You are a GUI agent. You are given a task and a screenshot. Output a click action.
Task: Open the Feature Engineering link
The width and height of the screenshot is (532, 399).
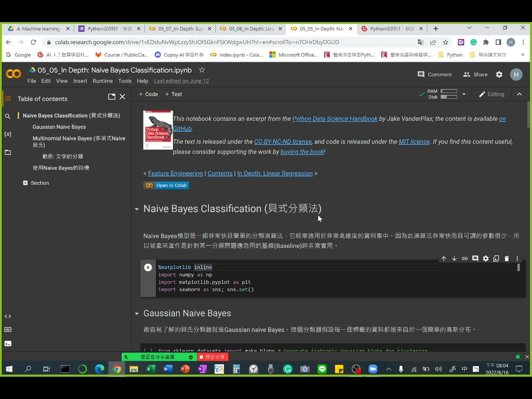(x=175, y=173)
